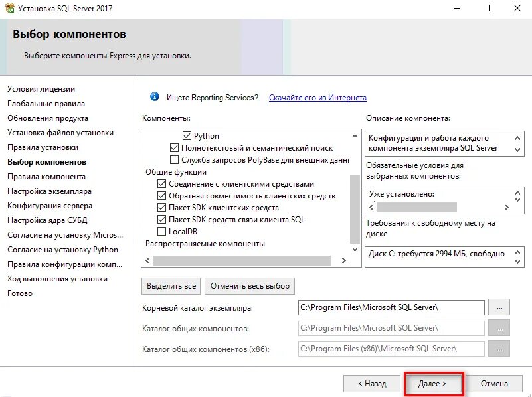Screen dimensions: 532x397
Task: Click down arrow in Описание компонента box
Action: [517, 149]
